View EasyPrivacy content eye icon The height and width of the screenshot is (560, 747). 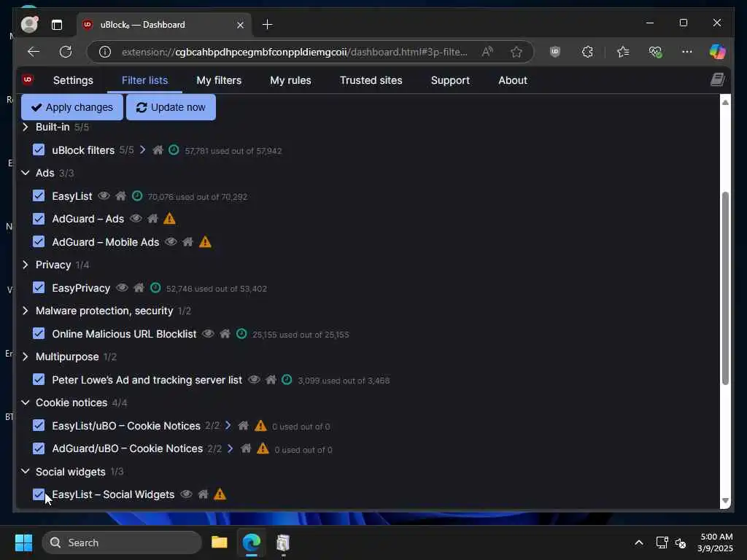[122, 287]
